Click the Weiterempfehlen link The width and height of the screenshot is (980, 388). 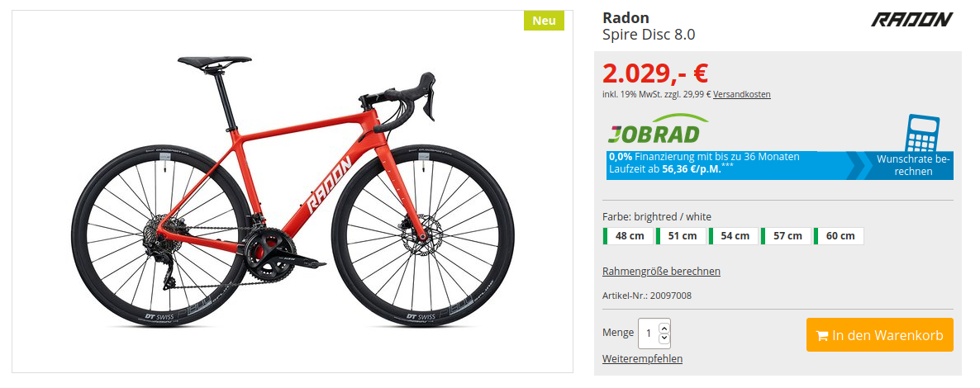pyautogui.click(x=643, y=358)
